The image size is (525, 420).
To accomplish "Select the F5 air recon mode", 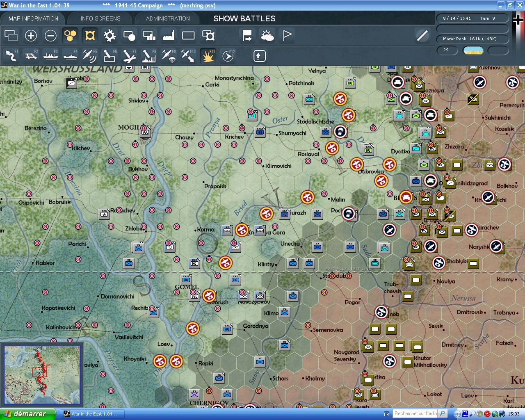I will pyautogui.click(x=90, y=56).
